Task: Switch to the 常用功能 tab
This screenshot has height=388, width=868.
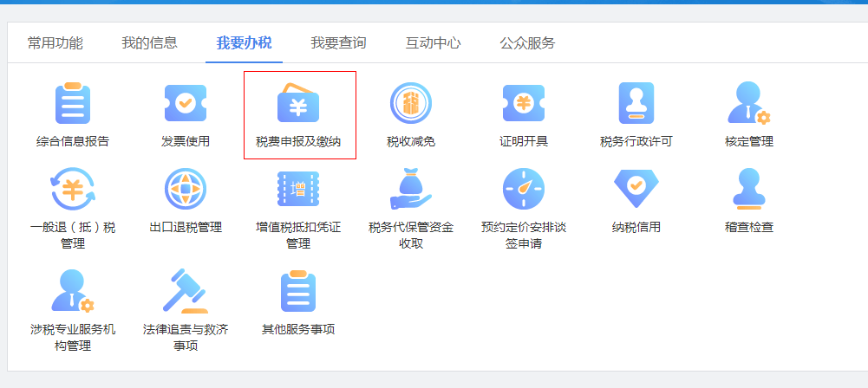Action: 55,42
